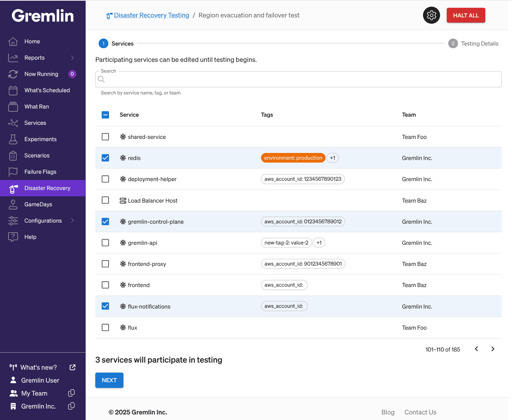
Task: Expand the Configurations submenu chevron
Action: point(72,221)
